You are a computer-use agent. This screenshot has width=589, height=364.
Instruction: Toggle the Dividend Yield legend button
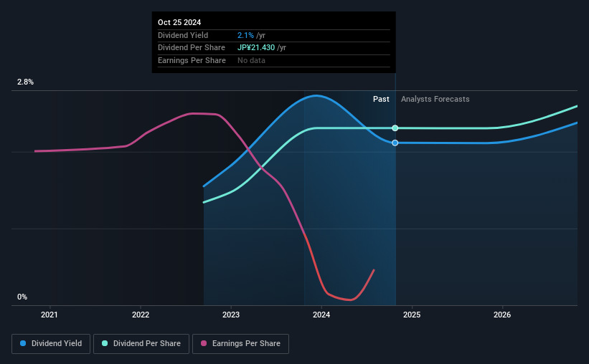pos(51,344)
